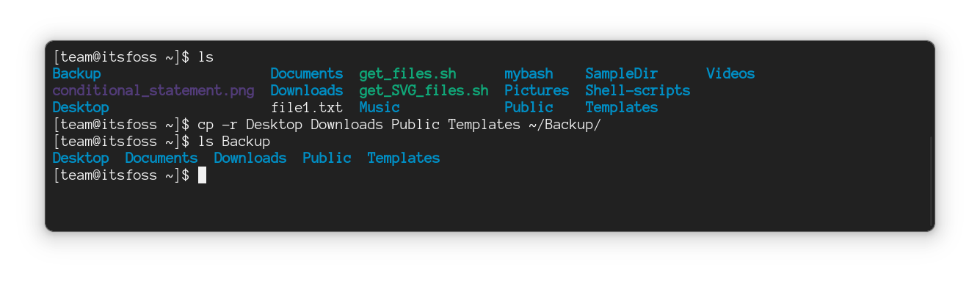Image resolution: width=980 pixels, height=281 pixels.
Task: Click the ls Backup command text
Action: (x=234, y=142)
